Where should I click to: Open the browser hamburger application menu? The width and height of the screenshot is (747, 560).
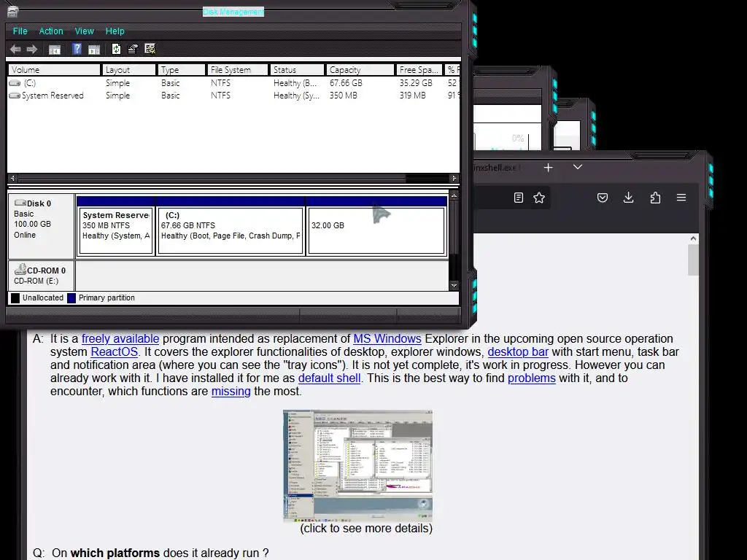681,197
